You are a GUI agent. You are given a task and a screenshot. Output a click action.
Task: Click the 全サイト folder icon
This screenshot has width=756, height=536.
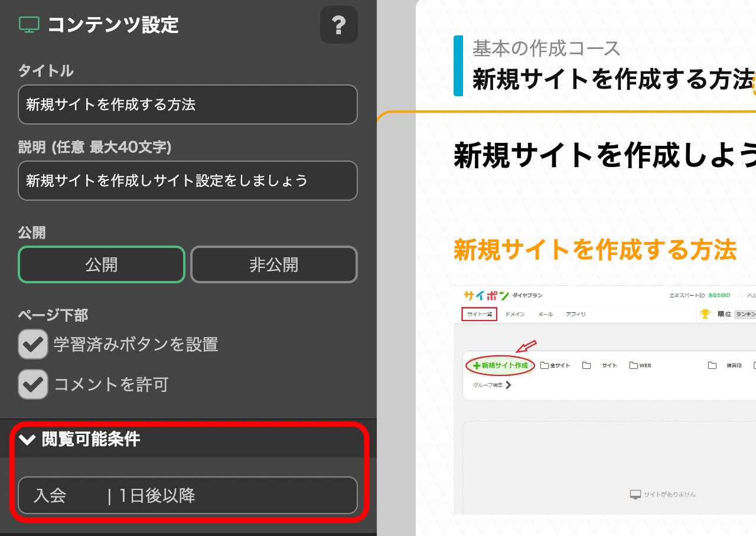pos(545,365)
